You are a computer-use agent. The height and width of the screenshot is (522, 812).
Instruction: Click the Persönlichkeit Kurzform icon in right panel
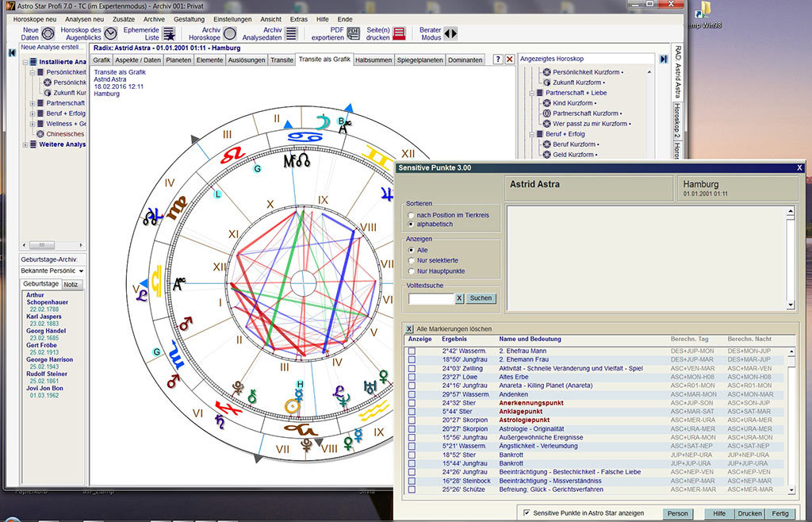(546, 72)
